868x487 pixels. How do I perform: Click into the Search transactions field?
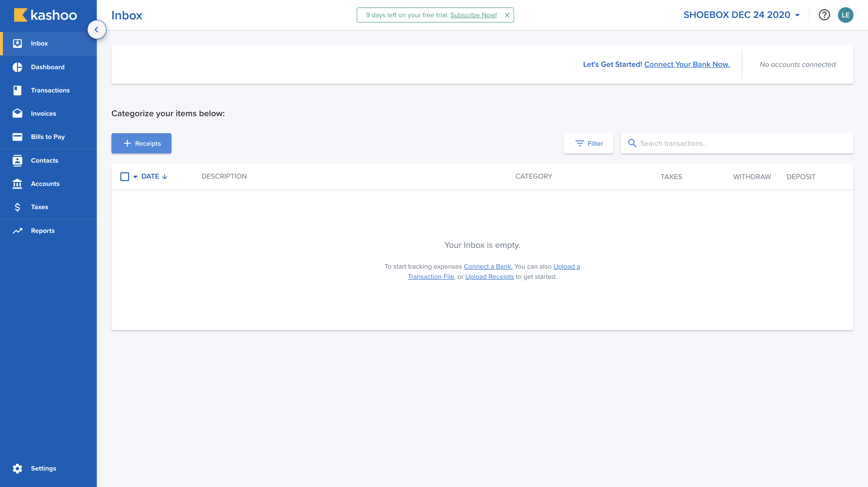click(741, 144)
